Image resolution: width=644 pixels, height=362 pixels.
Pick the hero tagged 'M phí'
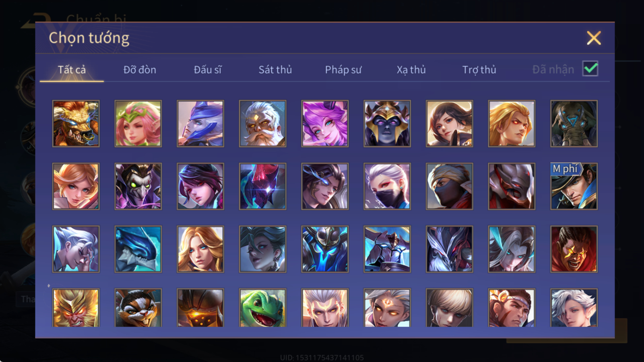pos(574,186)
